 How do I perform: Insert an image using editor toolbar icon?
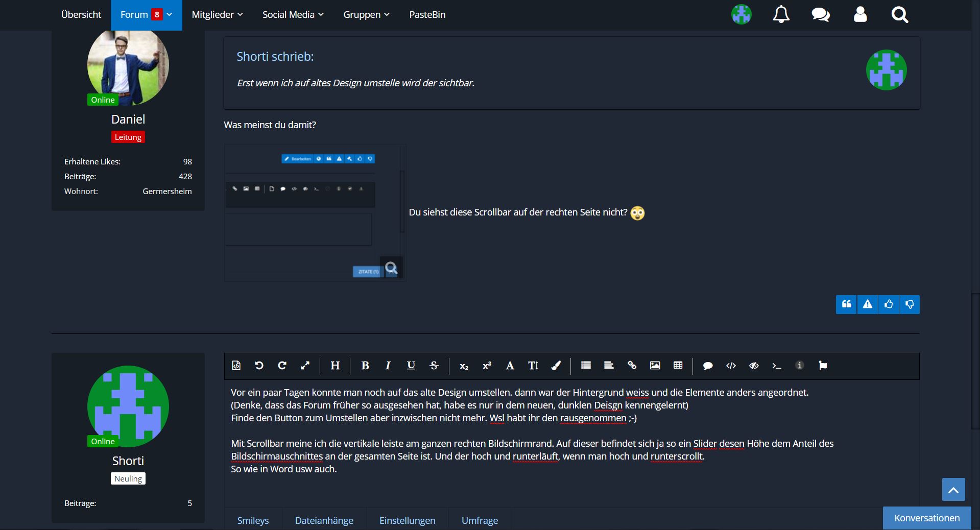[x=655, y=366]
